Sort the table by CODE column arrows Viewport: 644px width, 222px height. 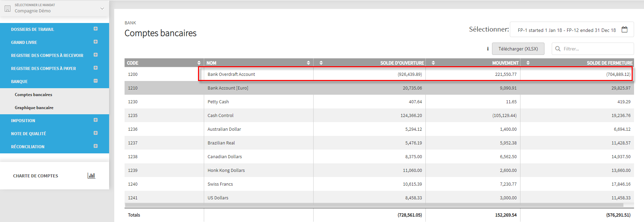[x=199, y=63]
